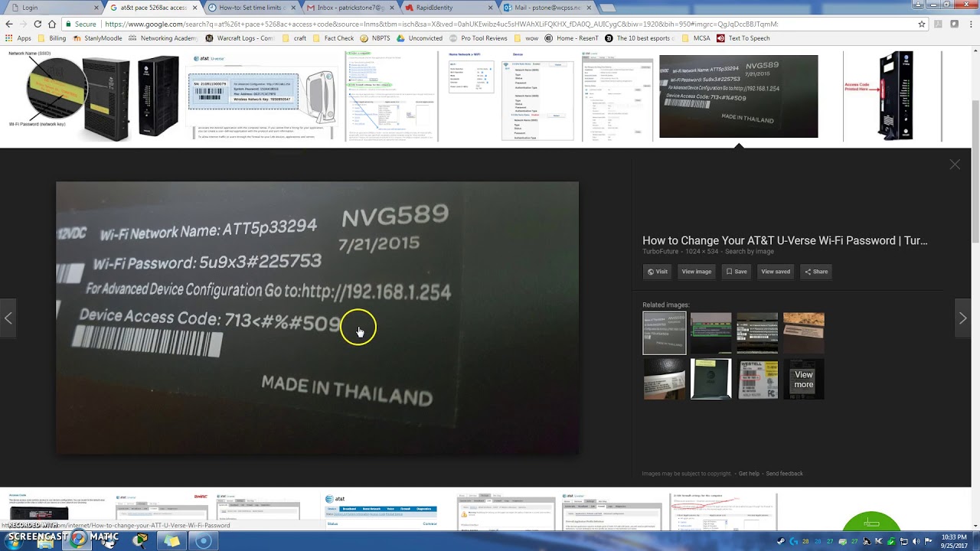Open The 10 best esports bookmark
980x551 pixels.
[x=639, y=38]
